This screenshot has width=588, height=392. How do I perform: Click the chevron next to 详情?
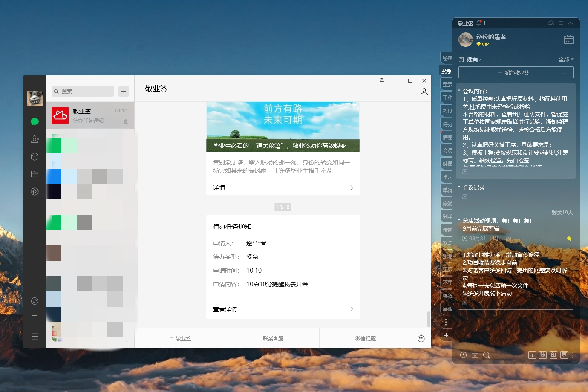(x=352, y=187)
